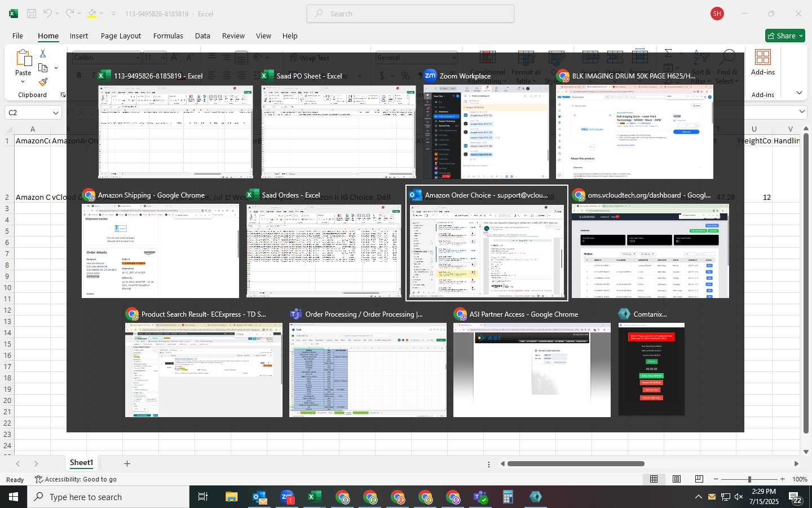812x508 pixels.
Task: Open the notification center icon showing 22
Action: [x=796, y=498]
